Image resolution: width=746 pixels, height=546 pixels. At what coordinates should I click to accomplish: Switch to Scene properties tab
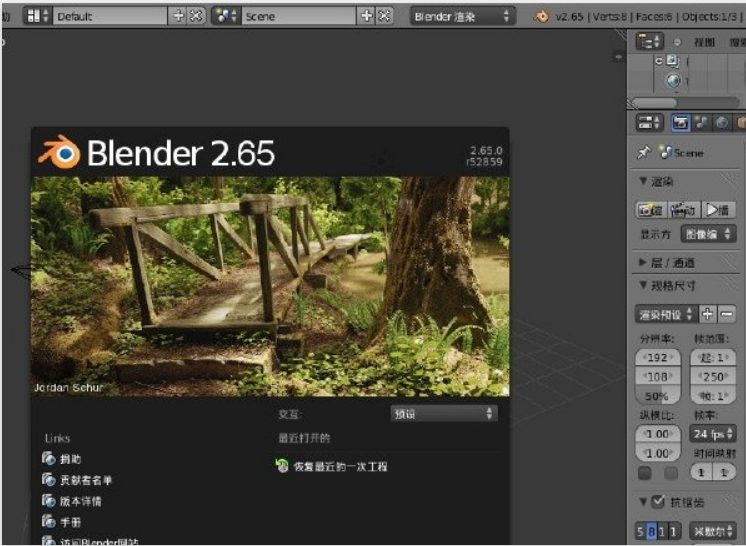click(701, 123)
